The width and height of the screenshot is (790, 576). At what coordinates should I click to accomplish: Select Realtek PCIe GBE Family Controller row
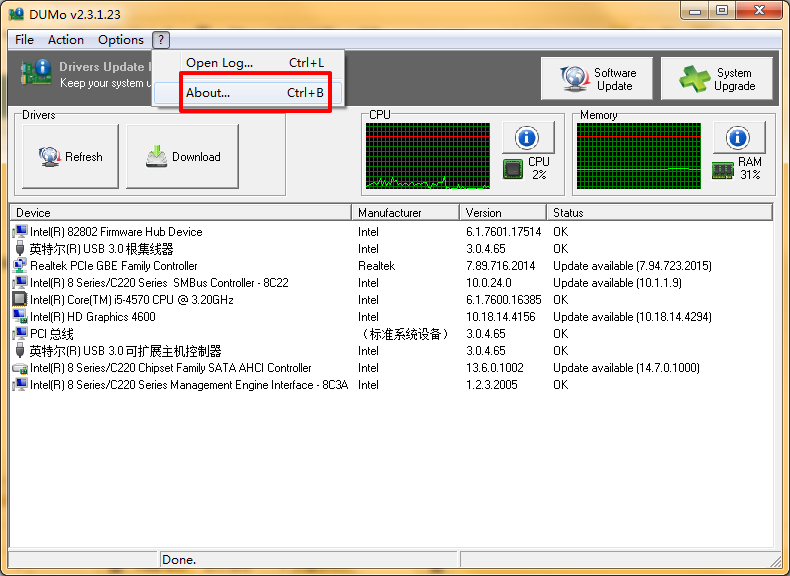[x=391, y=266]
